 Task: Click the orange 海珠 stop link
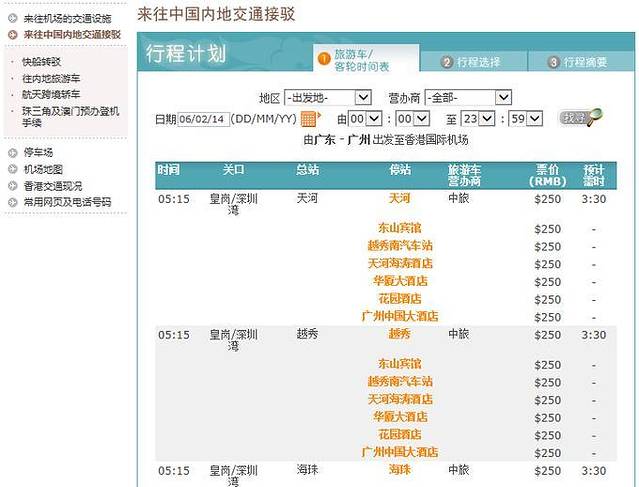click(x=399, y=470)
